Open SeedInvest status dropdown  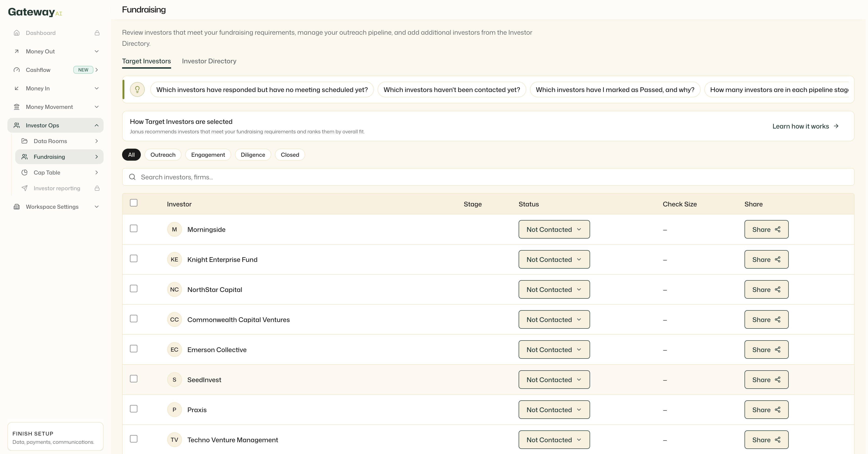(554, 380)
